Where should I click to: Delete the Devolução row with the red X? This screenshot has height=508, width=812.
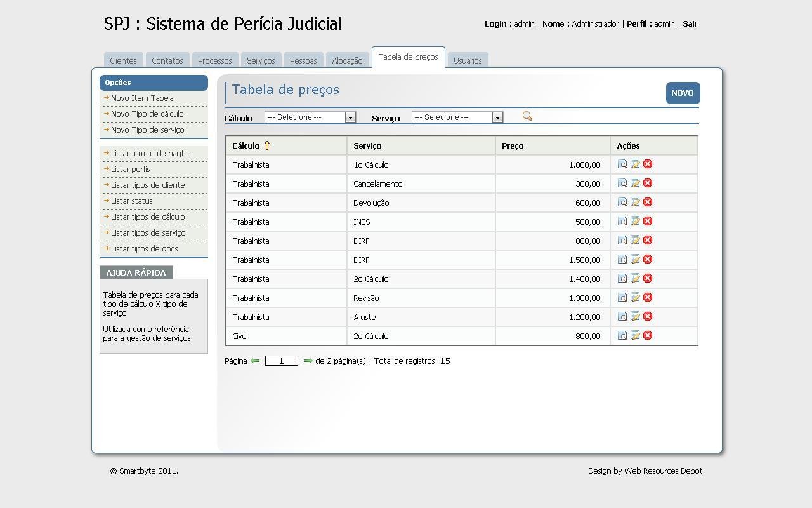click(x=647, y=202)
